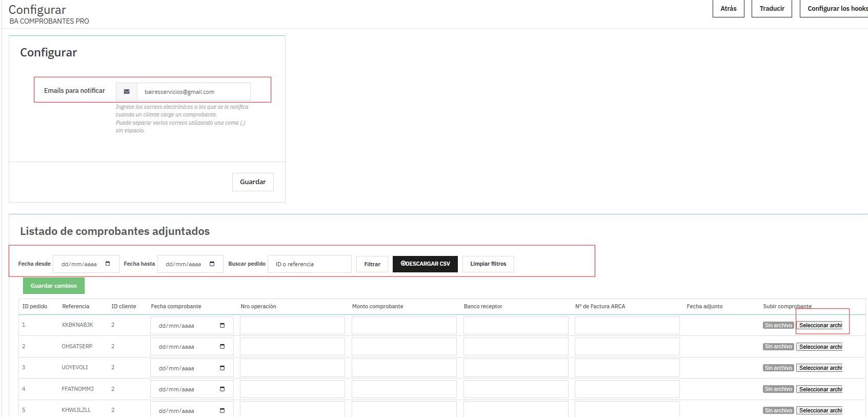The width and height of the screenshot is (868, 417).
Task: Choose file for order 2 with Seleccionar archivo
Action: (820, 347)
